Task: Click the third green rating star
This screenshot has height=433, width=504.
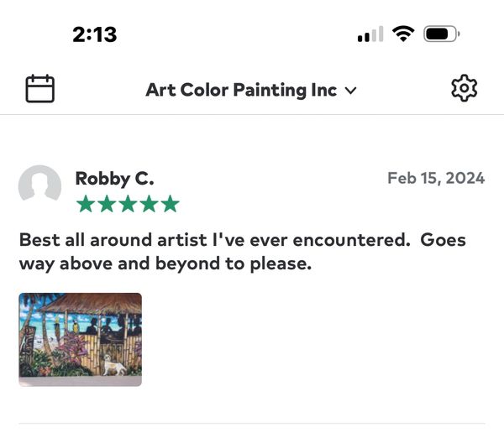Action: 128,204
